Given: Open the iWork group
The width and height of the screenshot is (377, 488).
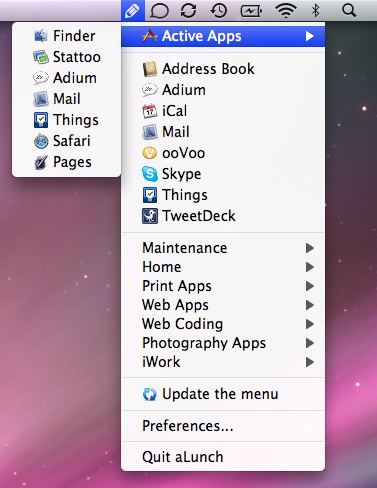Looking at the screenshot, I should pos(223,362).
